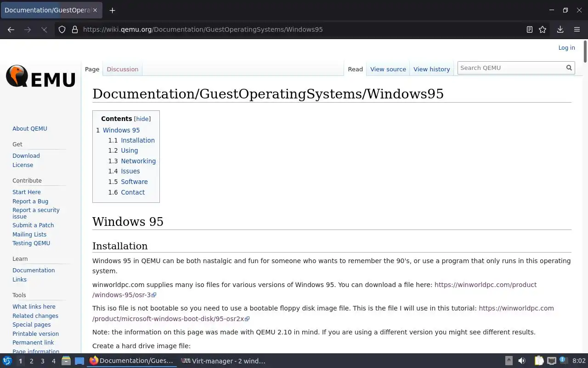Open the volume control tray icon
The width and height of the screenshot is (588, 368).
tap(522, 361)
